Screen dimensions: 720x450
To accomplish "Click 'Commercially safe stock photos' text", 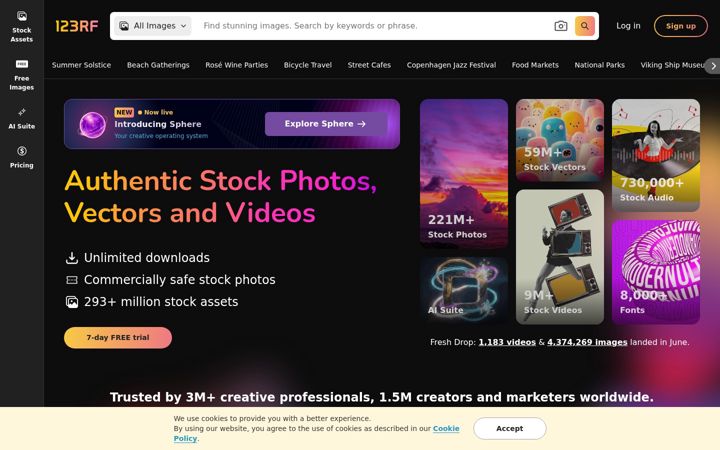I will (180, 280).
